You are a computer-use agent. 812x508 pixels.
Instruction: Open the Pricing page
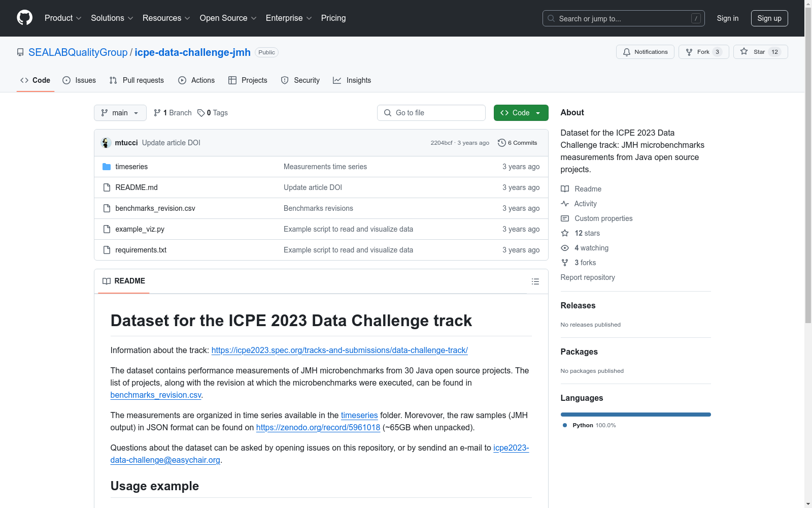coord(333,18)
